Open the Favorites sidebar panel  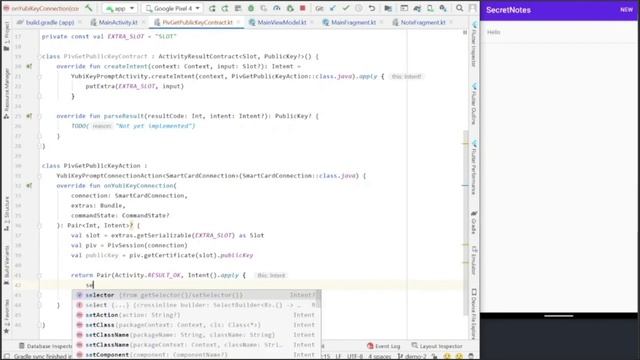click(x=7, y=316)
